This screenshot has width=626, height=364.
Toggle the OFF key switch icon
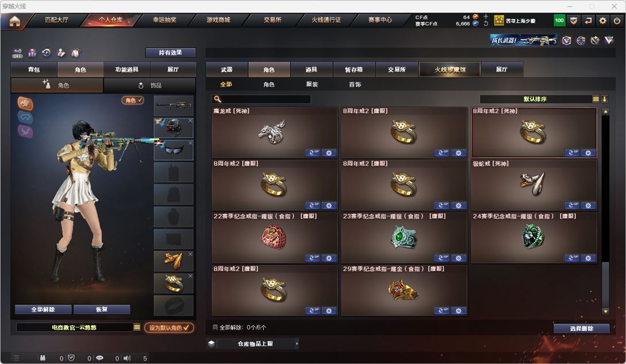pyautogui.click(x=17, y=53)
